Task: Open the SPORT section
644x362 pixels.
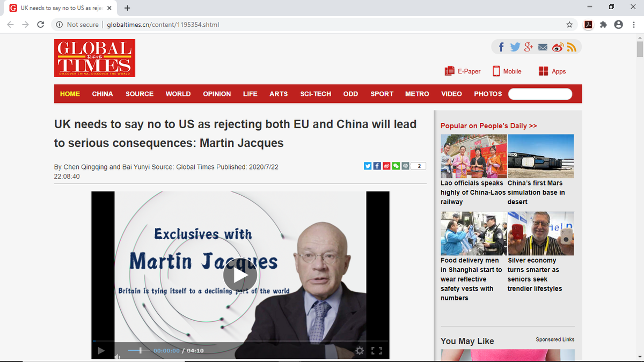Action: (x=382, y=94)
